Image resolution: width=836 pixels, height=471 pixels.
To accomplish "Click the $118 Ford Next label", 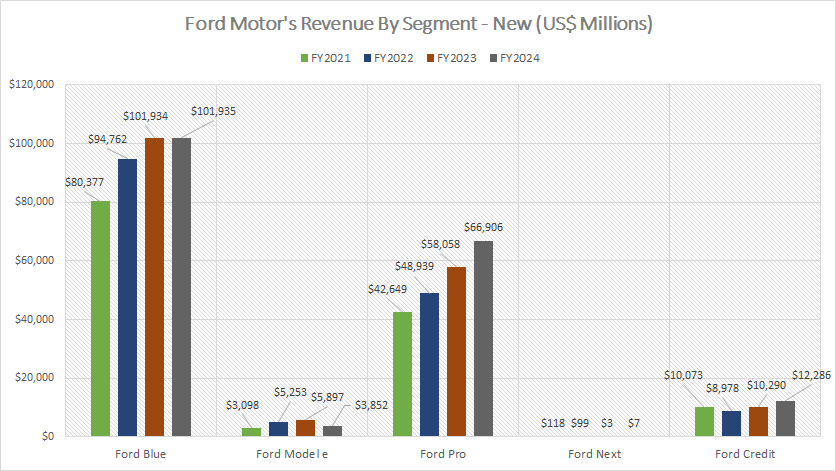I will pos(553,424).
